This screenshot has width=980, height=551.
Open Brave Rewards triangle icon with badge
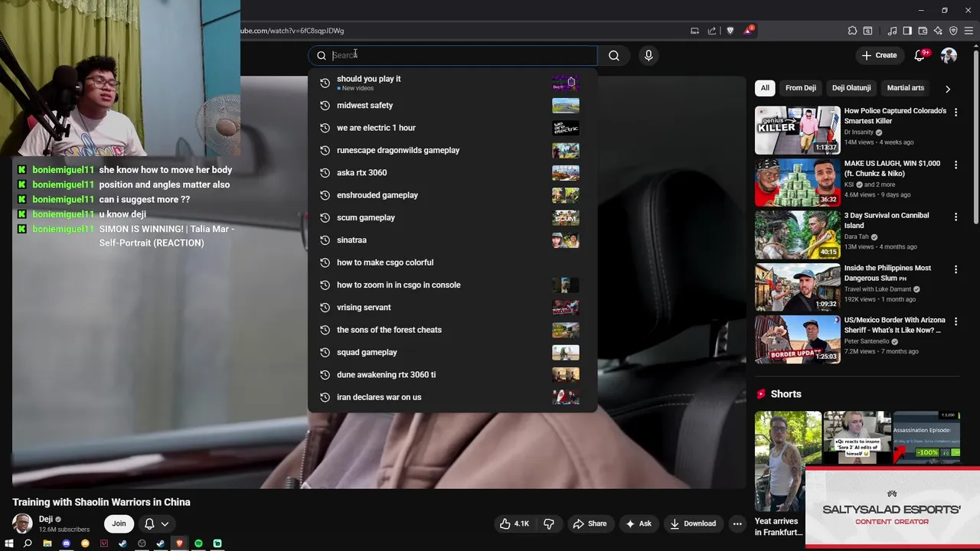[748, 31]
